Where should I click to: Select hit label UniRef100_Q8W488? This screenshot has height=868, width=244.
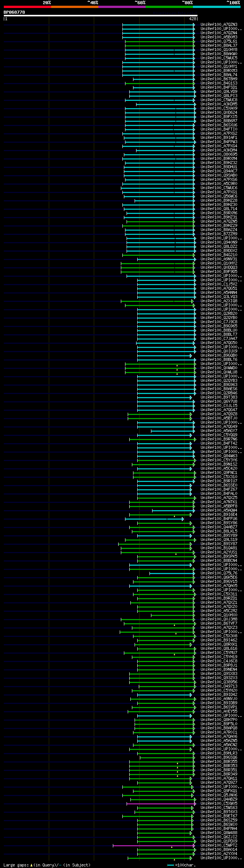tap(219, 833)
